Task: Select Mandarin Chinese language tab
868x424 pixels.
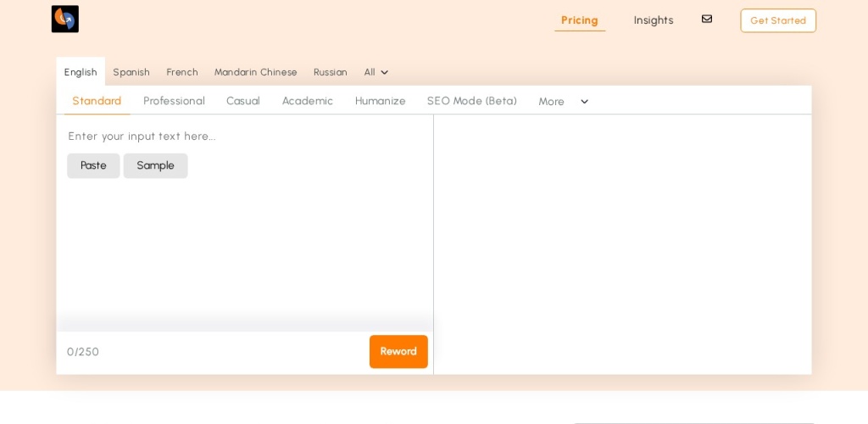Action: tap(255, 72)
